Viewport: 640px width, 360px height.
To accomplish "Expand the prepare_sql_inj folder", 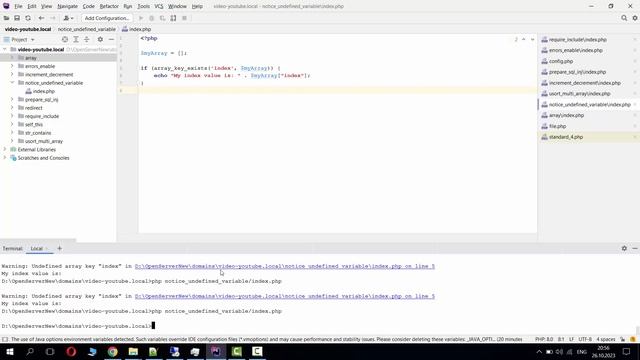I will 12,99.
